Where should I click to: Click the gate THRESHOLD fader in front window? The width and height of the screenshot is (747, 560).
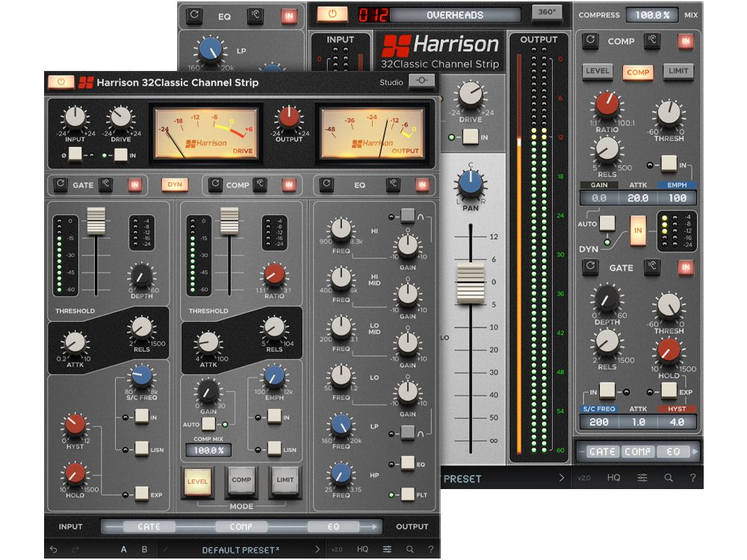pos(96,221)
